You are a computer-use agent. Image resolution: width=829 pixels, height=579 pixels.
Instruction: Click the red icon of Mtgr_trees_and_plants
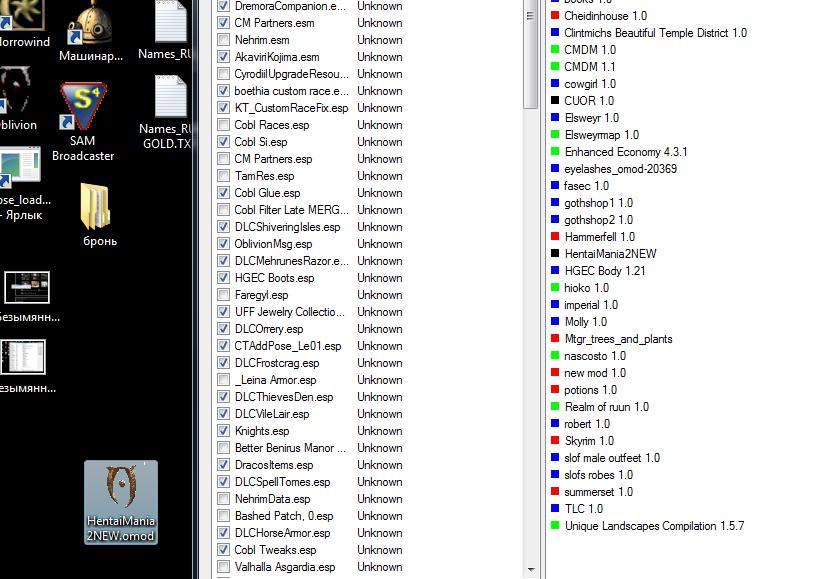[555, 338]
